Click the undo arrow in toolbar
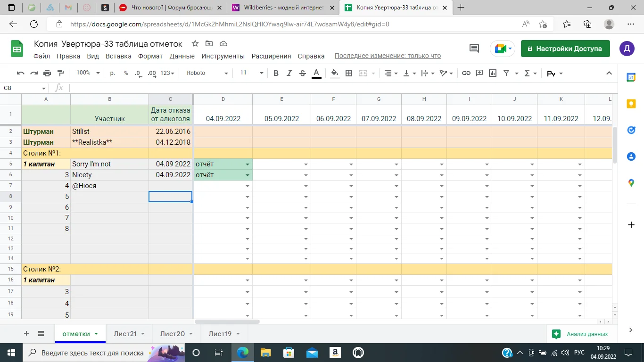Image resolution: width=644 pixels, height=362 pixels. pos(20,73)
